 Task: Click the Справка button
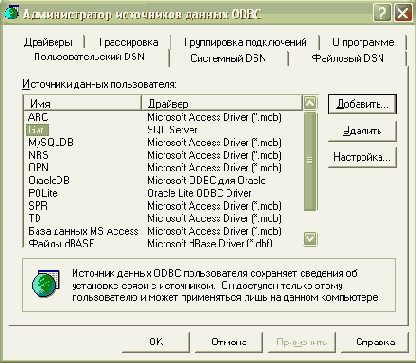click(x=375, y=342)
